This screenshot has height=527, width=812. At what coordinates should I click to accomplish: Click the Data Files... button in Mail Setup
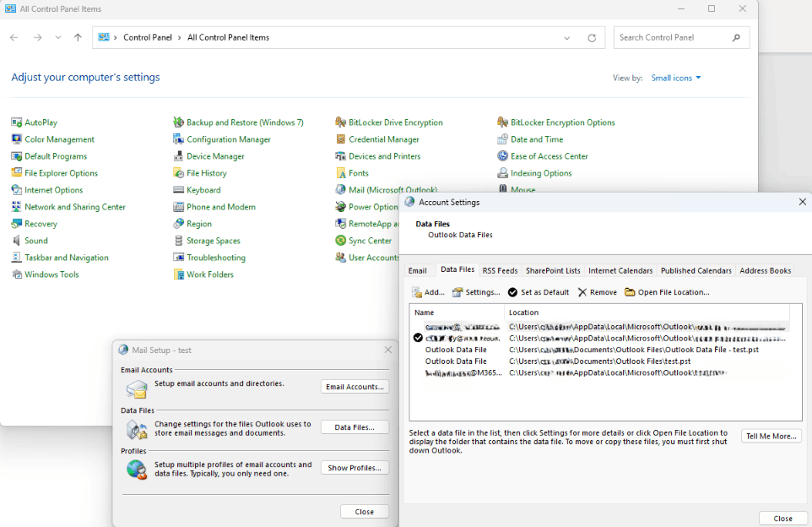click(355, 427)
